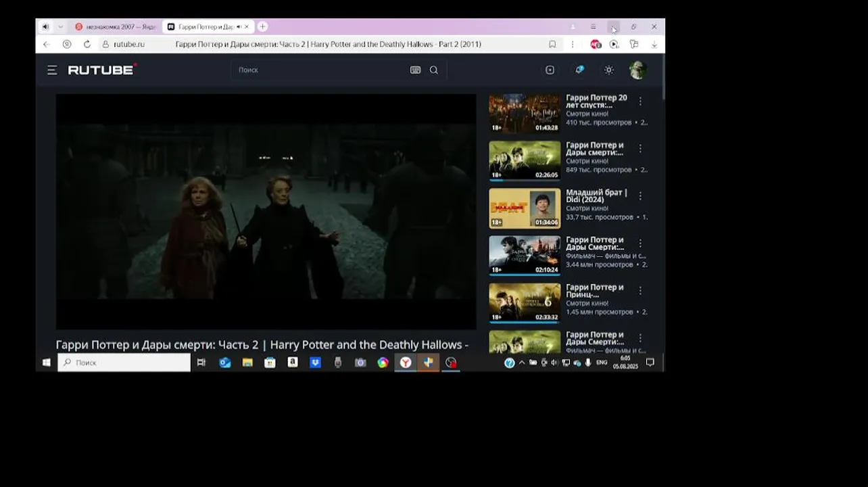
Task: Open options for 'Младший брат | Didi'
Action: (x=640, y=196)
